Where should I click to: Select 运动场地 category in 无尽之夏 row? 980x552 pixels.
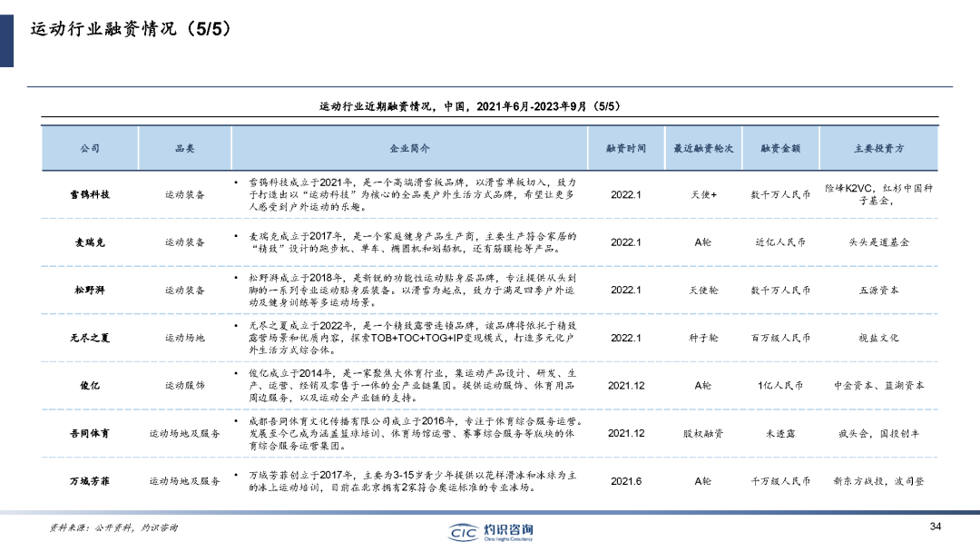pyautogui.click(x=184, y=339)
